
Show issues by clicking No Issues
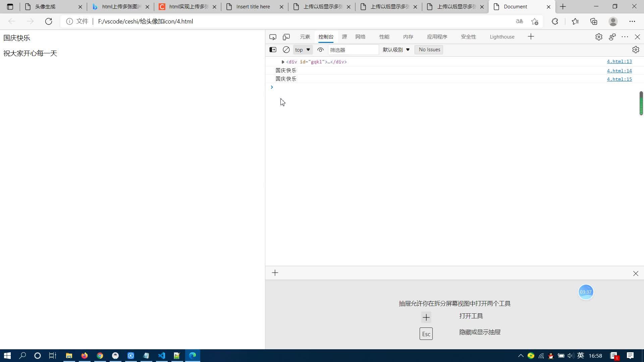(429, 50)
